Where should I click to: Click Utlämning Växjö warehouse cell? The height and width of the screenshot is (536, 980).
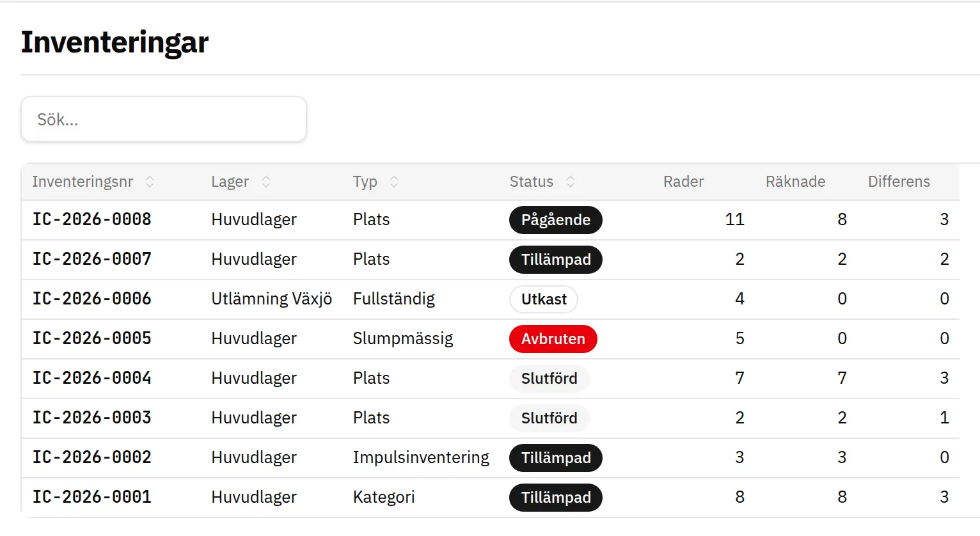[272, 299]
